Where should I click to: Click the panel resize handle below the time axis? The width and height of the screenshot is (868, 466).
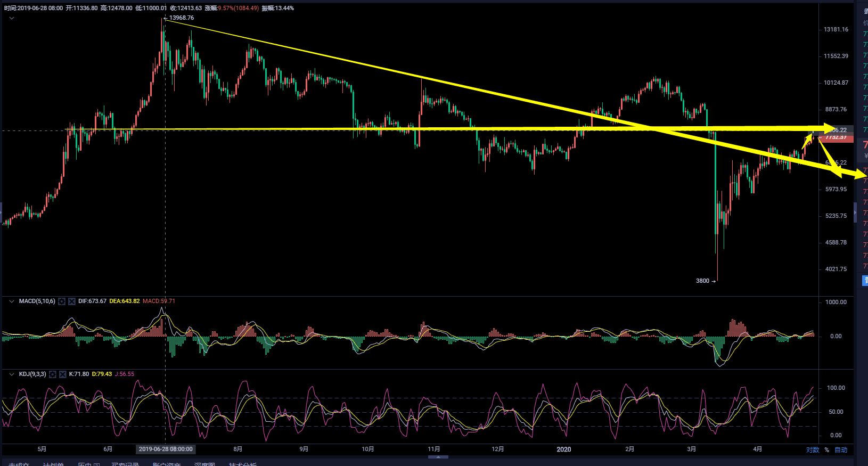click(438, 456)
